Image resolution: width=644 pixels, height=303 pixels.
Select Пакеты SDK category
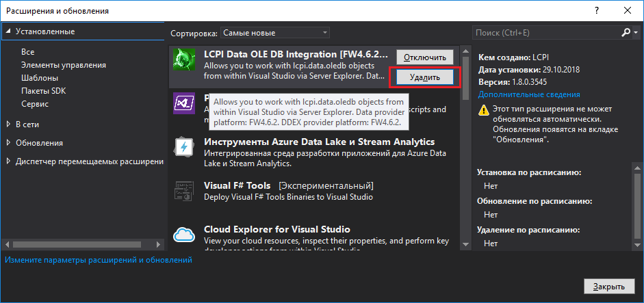(x=43, y=91)
